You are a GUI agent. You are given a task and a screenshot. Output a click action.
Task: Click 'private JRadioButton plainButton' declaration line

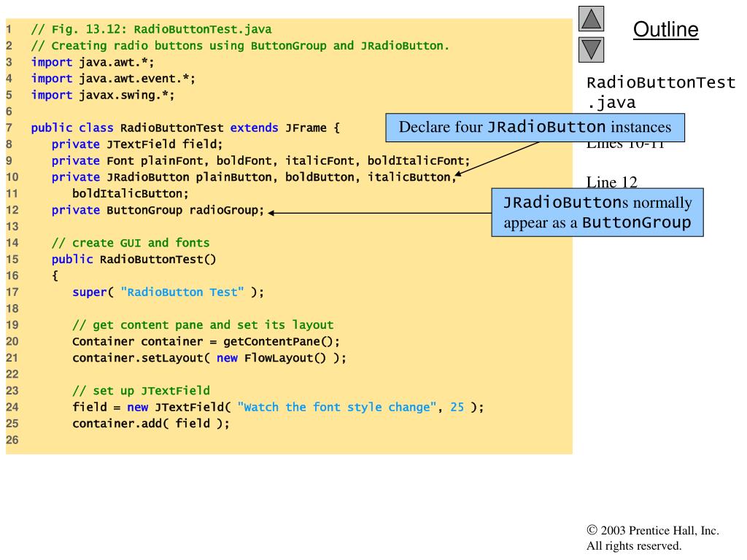pos(254,177)
